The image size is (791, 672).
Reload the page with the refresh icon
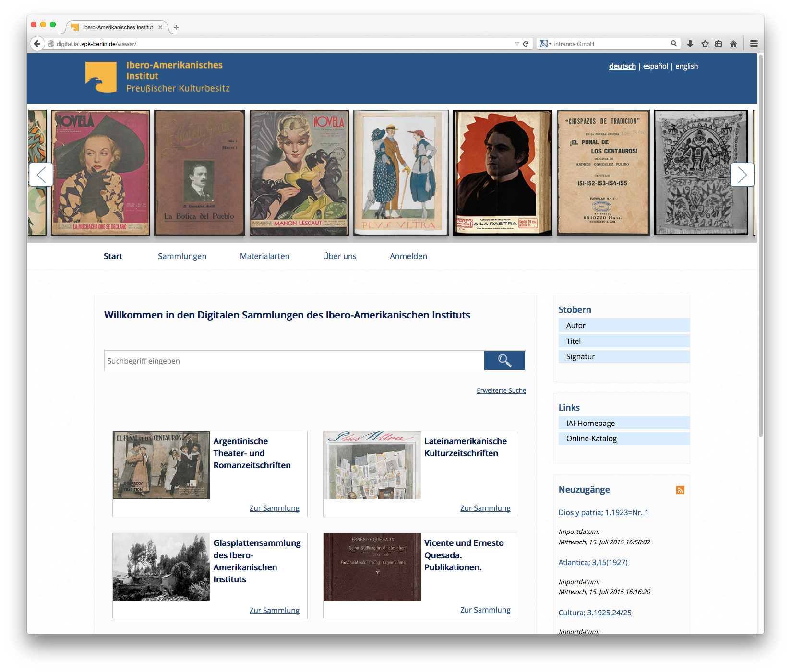(526, 44)
